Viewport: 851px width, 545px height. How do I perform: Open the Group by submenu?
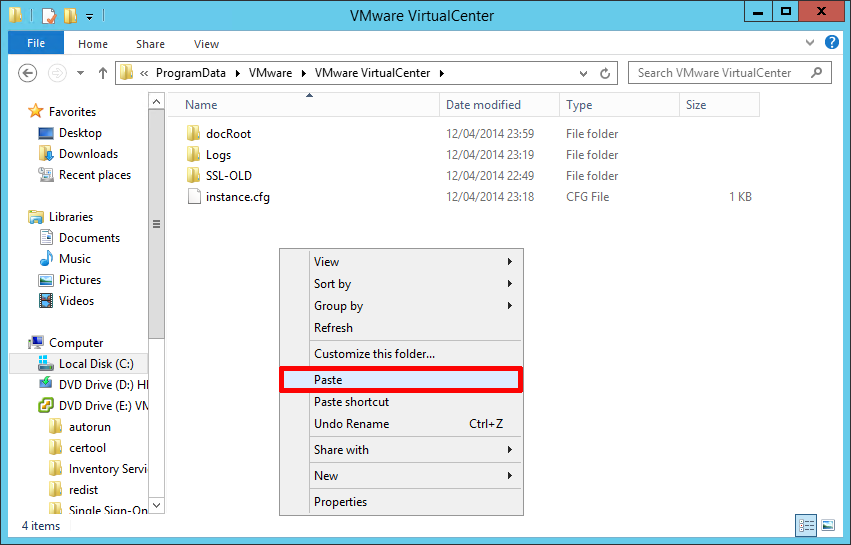click(401, 306)
